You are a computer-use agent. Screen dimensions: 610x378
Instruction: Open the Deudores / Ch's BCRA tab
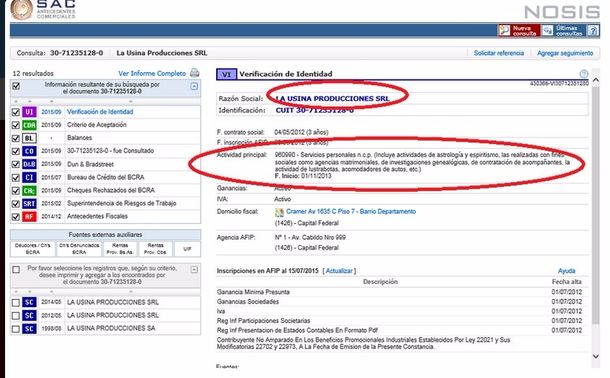[33, 249]
